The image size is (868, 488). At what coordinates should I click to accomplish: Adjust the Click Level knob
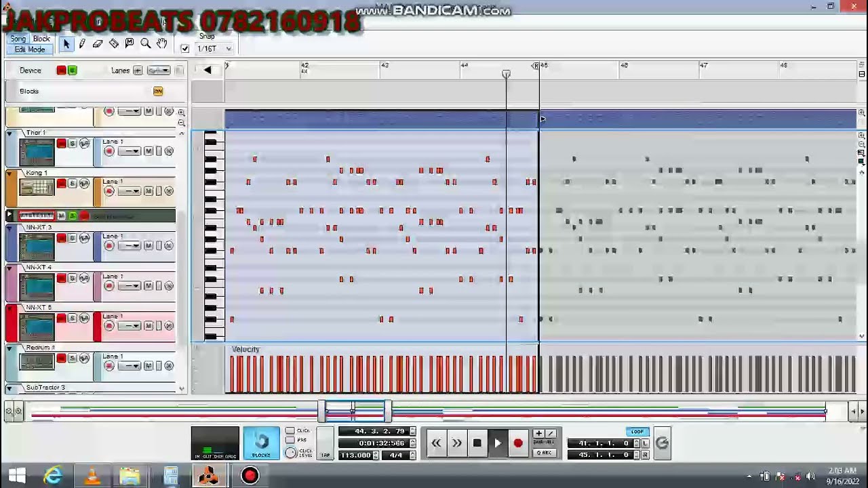[x=291, y=453]
